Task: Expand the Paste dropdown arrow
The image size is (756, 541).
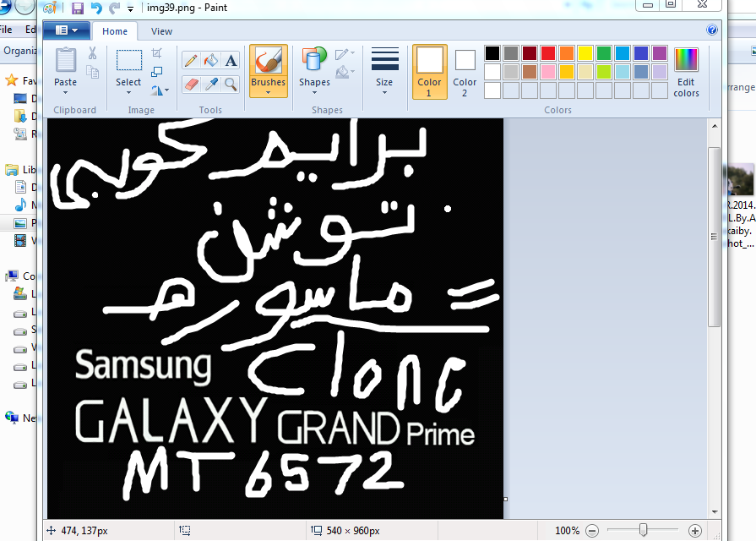Action: tap(66, 93)
